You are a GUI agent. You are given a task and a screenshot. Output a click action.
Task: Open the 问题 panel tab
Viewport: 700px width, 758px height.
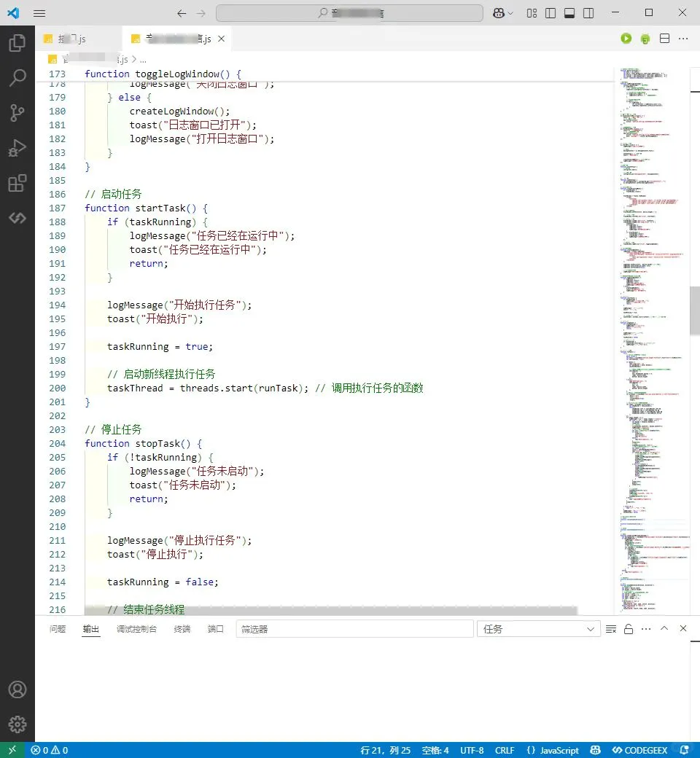[58, 628]
